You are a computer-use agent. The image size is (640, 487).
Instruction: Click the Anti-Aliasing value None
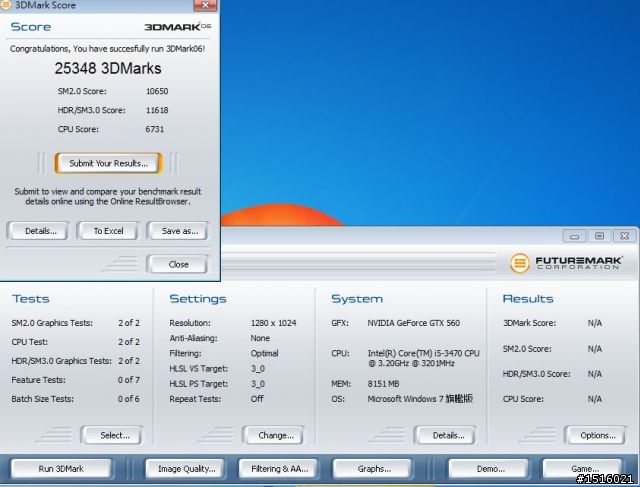coord(260,338)
